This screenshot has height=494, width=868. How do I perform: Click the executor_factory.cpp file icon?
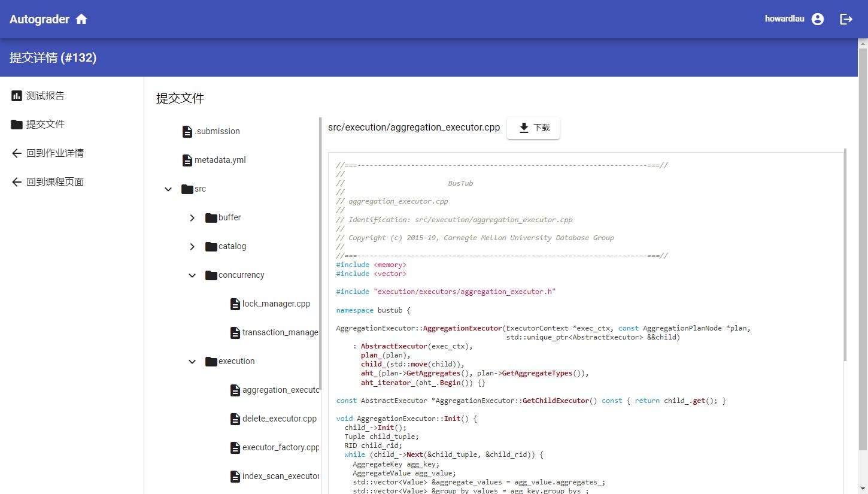point(235,448)
